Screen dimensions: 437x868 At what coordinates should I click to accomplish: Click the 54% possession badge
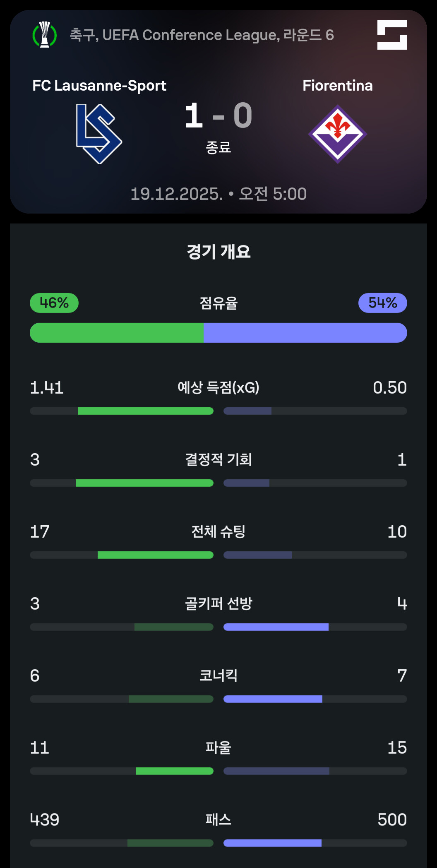382,303
